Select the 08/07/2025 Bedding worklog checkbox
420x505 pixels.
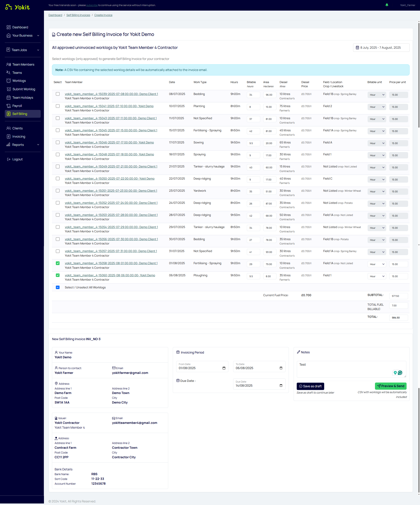(x=58, y=94)
